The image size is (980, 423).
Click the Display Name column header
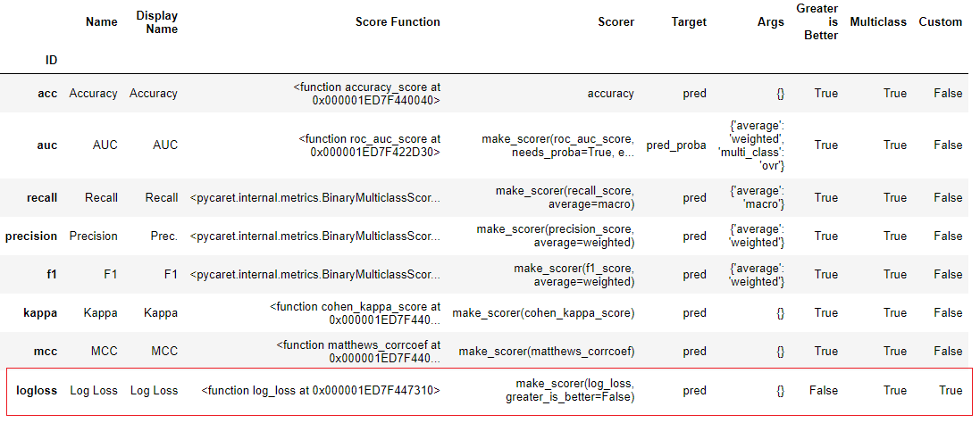pos(157,21)
